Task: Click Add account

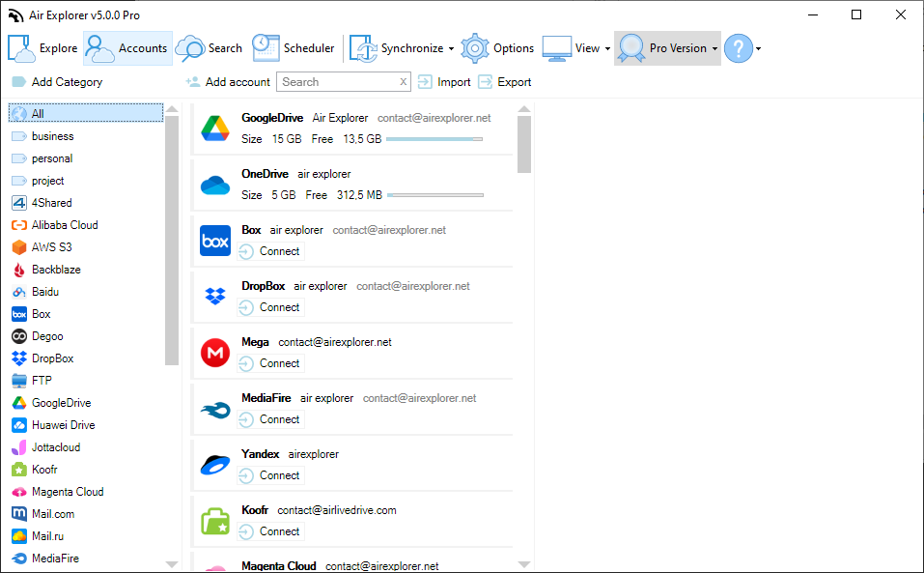Action: pyautogui.click(x=228, y=82)
